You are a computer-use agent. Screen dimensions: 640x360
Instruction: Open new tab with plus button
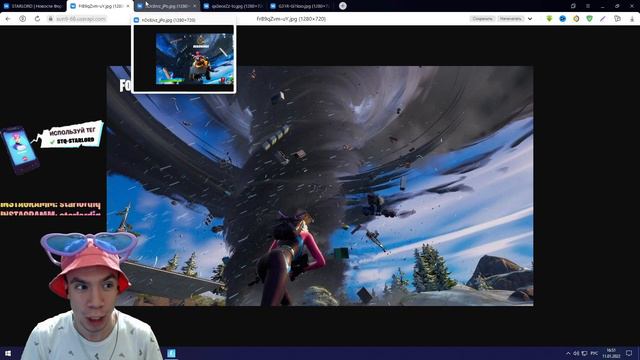343,6
